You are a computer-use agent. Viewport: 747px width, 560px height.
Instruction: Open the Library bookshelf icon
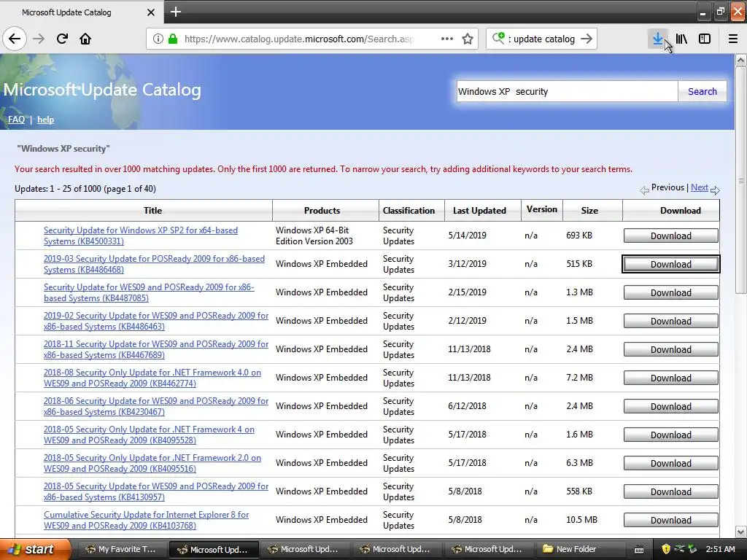coord(681,39)
